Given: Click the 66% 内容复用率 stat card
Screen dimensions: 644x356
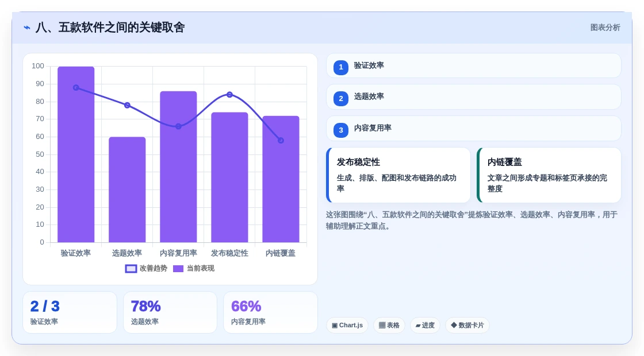Looking at the screenshot, I should tap(270, 312).
